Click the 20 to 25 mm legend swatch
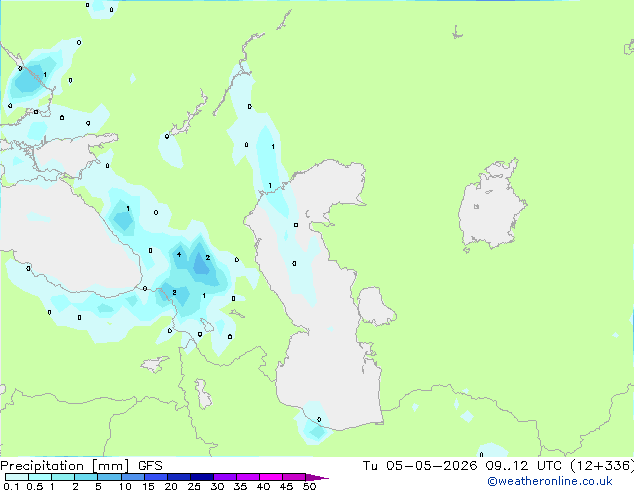634x490 pixels. 178,477
